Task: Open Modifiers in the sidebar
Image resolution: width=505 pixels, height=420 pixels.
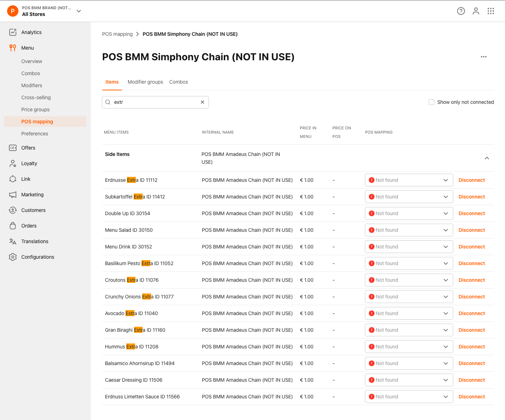Action: pos(32,85)
